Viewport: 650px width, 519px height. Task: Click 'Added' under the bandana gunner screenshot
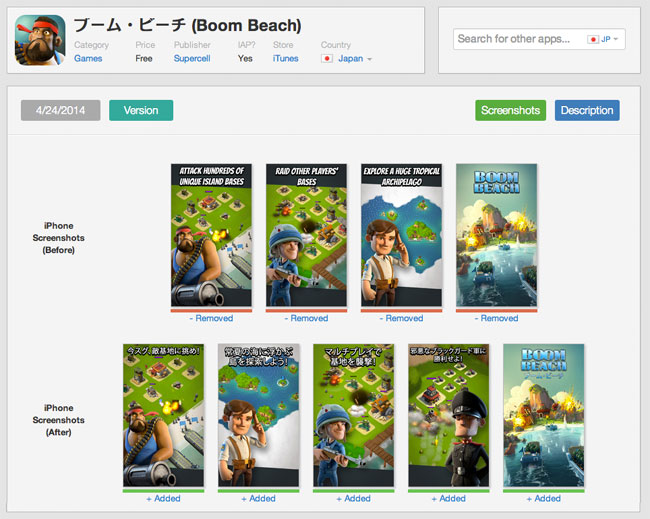point(163,499)
